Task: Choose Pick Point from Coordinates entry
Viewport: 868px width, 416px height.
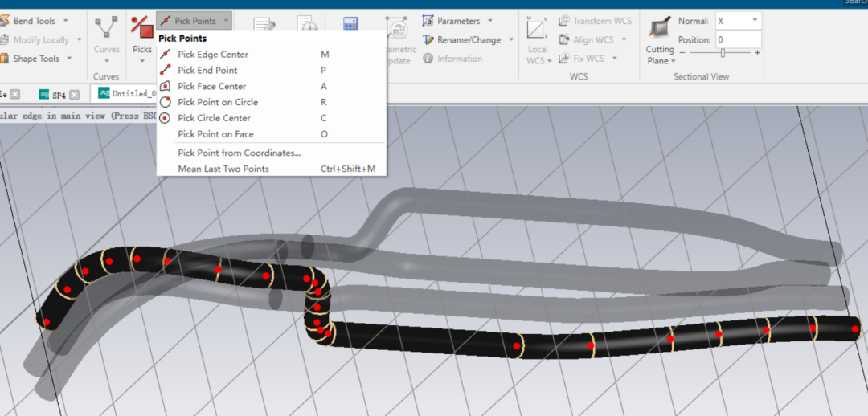Action: point(272,153)
